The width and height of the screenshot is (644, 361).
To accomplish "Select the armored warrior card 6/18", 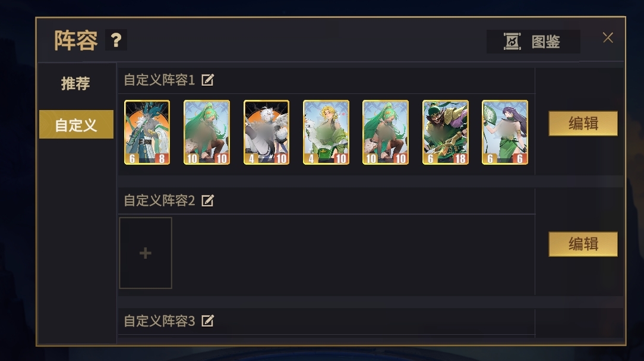I will [x=446, y=133].
